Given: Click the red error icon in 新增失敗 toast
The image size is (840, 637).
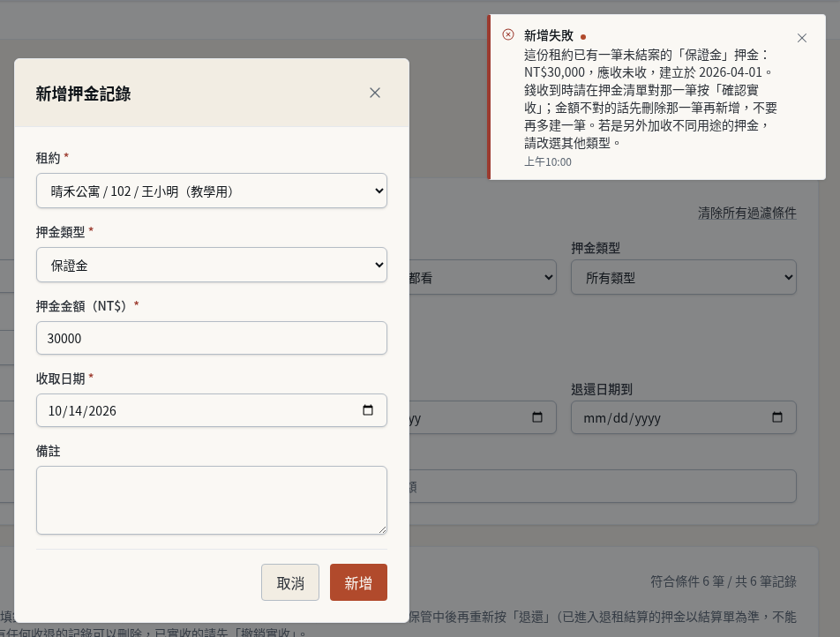Looking at the screenshot, I should pyautogui.click(x=508, y=34).
